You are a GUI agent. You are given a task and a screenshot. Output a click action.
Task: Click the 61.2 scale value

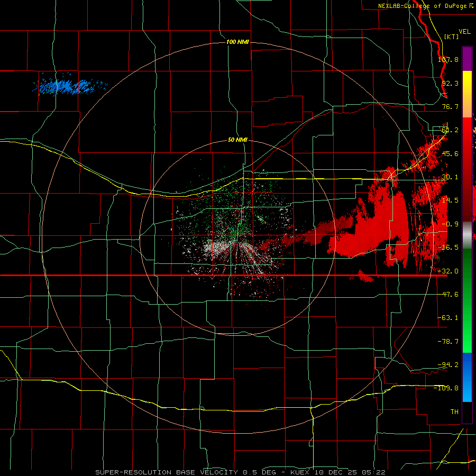(450, 130)
